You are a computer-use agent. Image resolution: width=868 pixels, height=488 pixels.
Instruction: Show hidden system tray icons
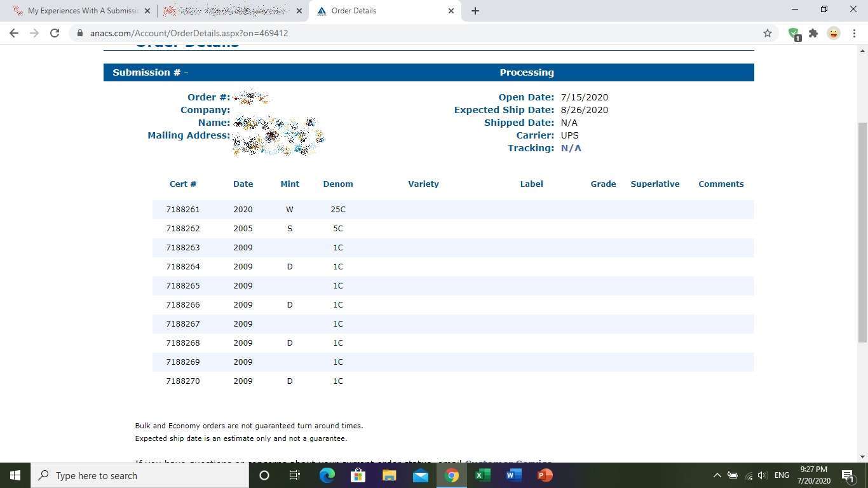pos(717,475)
